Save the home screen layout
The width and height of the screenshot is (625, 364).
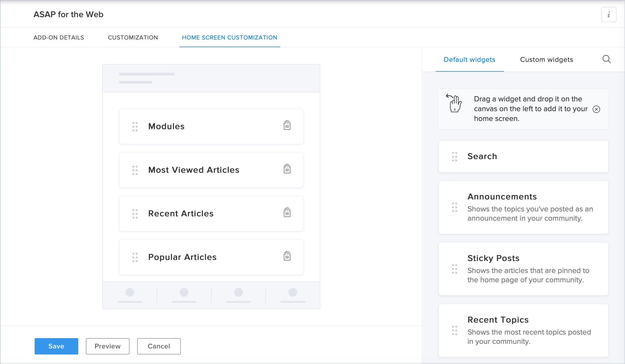(x=56, y=346)
